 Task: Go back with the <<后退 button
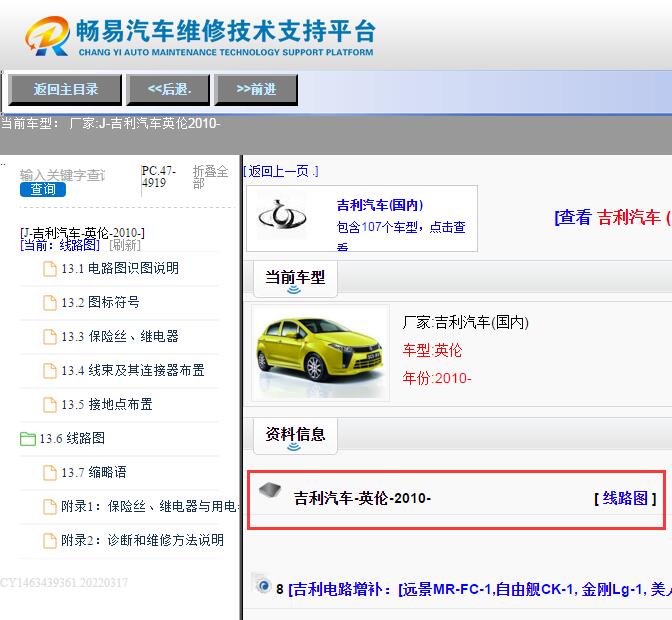pyautogui.click(x=168, y=90)
